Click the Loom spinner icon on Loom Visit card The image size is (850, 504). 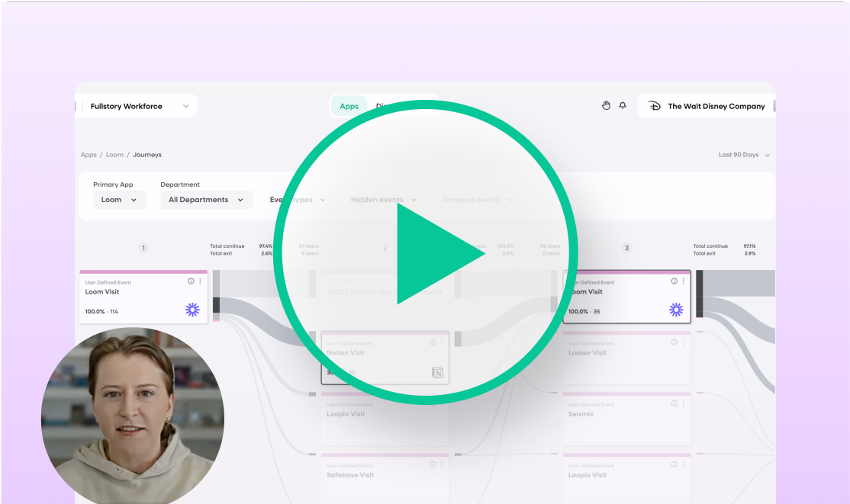pos(192,309)
